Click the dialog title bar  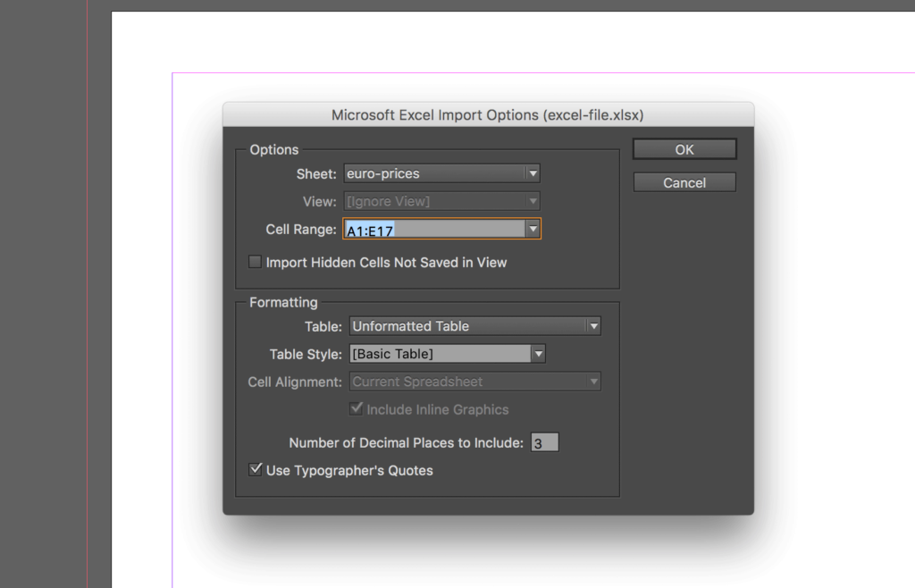(488, 114)
